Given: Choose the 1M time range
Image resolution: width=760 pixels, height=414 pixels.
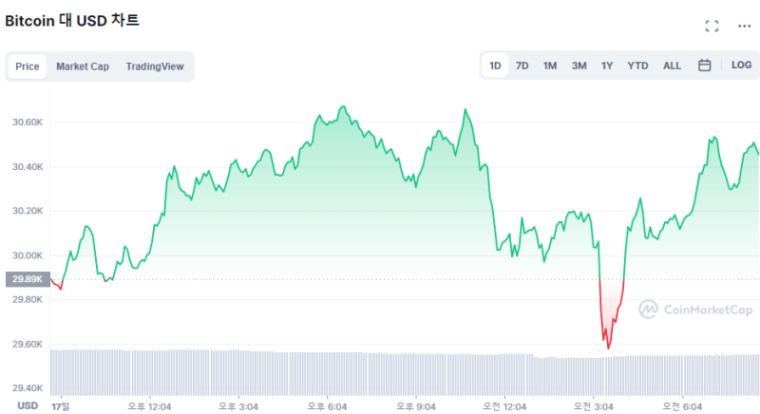Looking at the screenshot, I should (550, 66).
